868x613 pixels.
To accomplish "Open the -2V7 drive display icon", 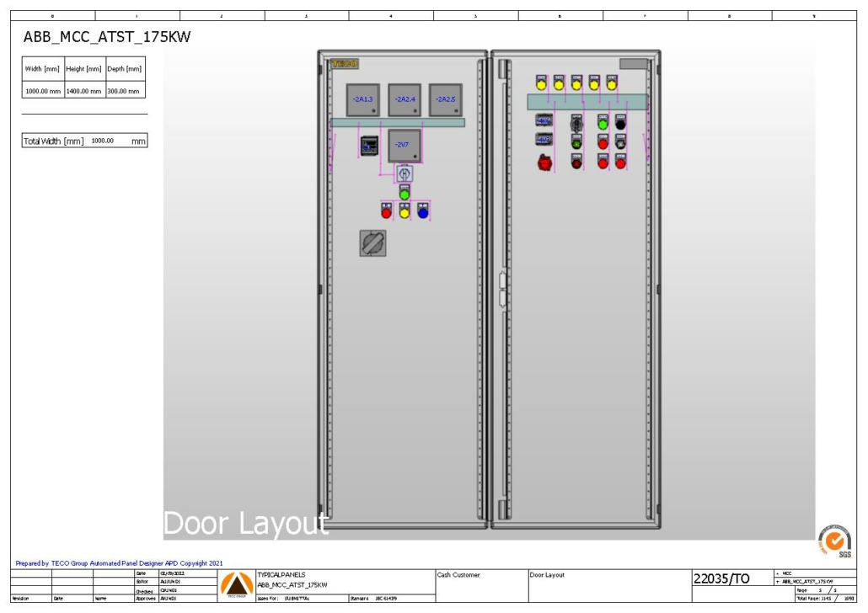I will (405, 145).
